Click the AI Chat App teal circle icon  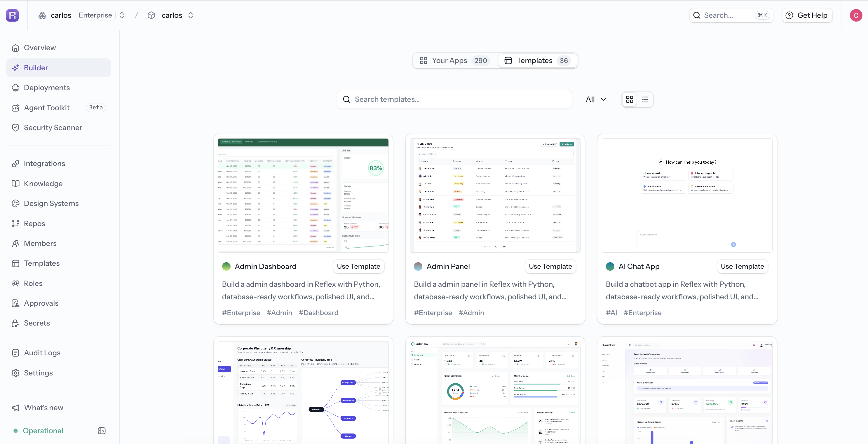[x=610, y=266]
